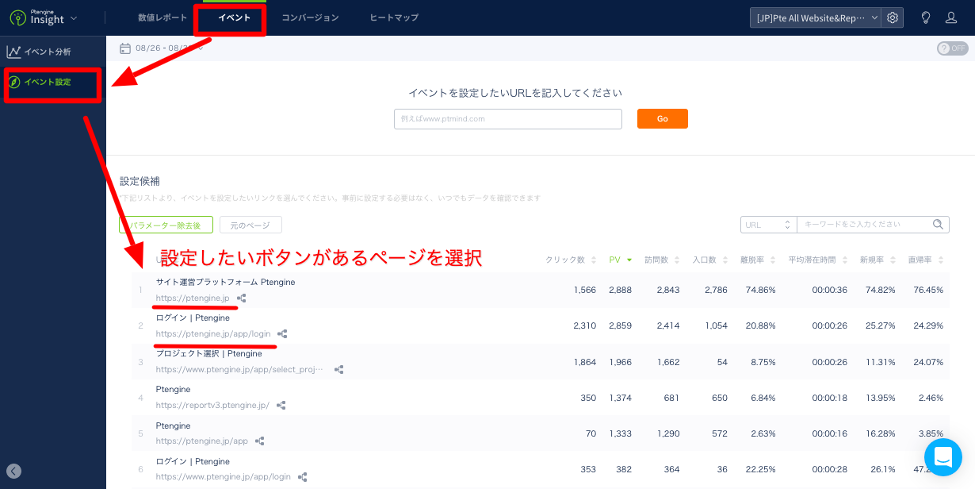
Task: Sort by 直帰率 column
Action: pos(925,260)
